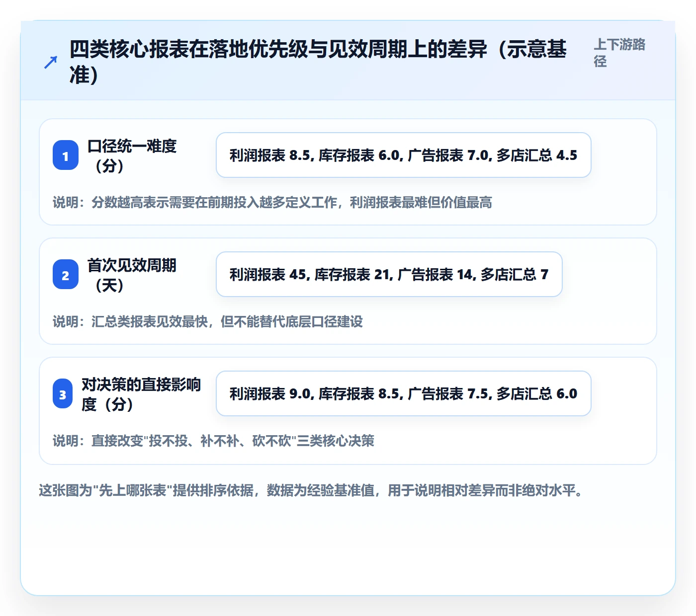Viewport: 696px width, 616px height.
Task: Click the number 3 badge beside 对决策的直接影响度
Action: coord(63,393)
